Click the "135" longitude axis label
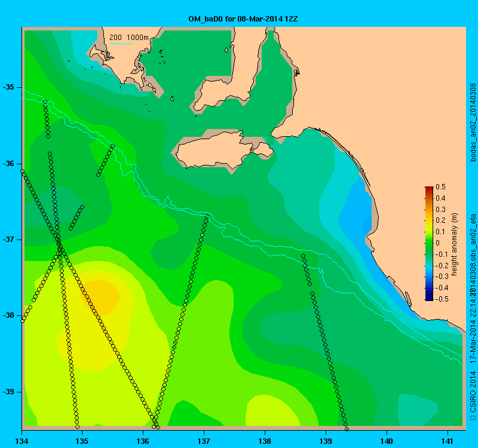 [82, 441]
